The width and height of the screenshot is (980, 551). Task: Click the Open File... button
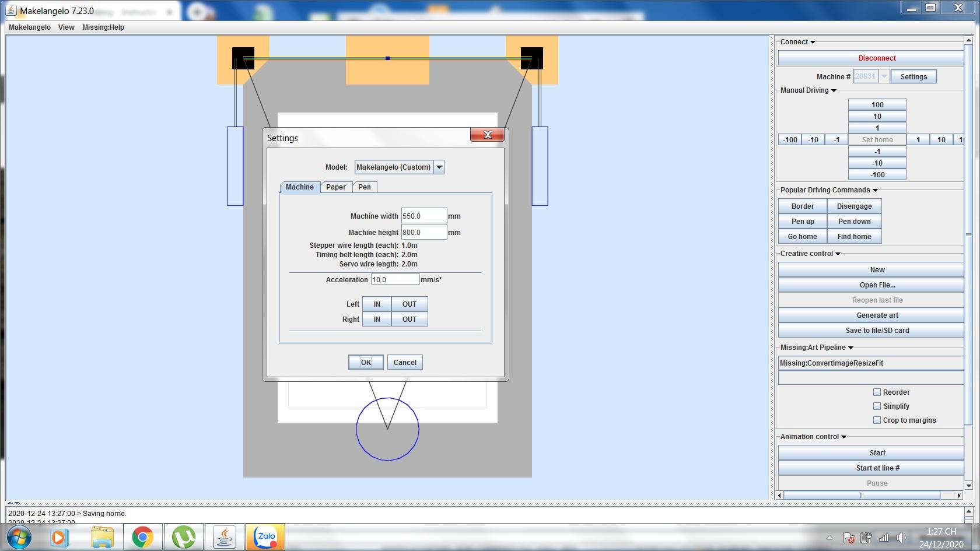871,285
